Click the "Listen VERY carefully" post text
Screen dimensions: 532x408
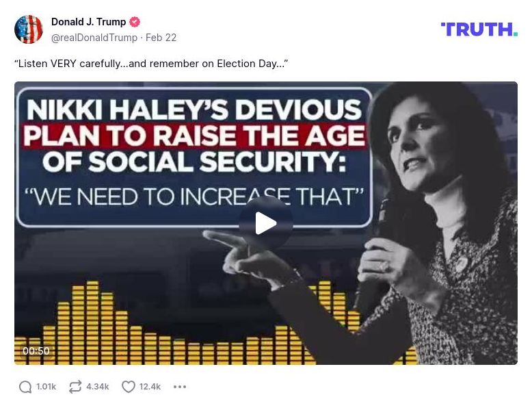(151, 64)
